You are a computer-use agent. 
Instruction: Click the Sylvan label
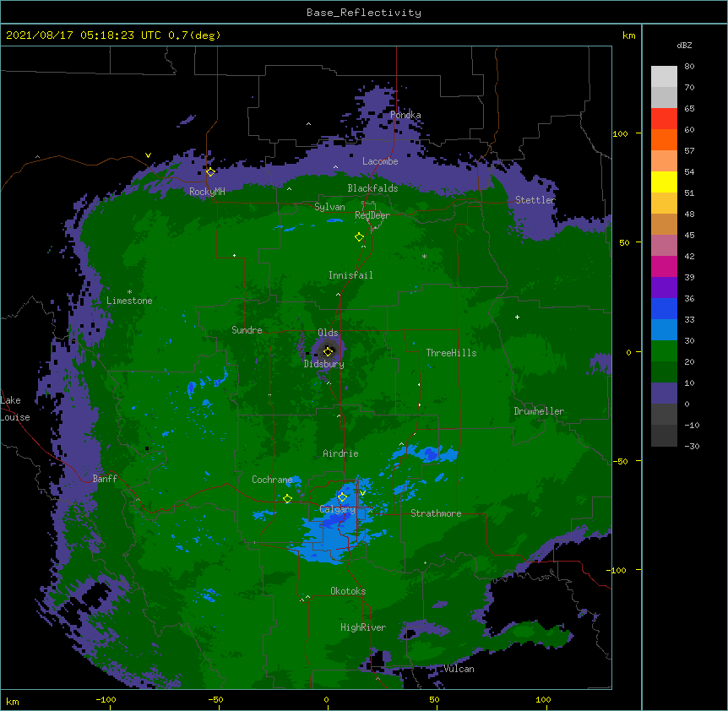pyautogui.click(x=329, y=207)
